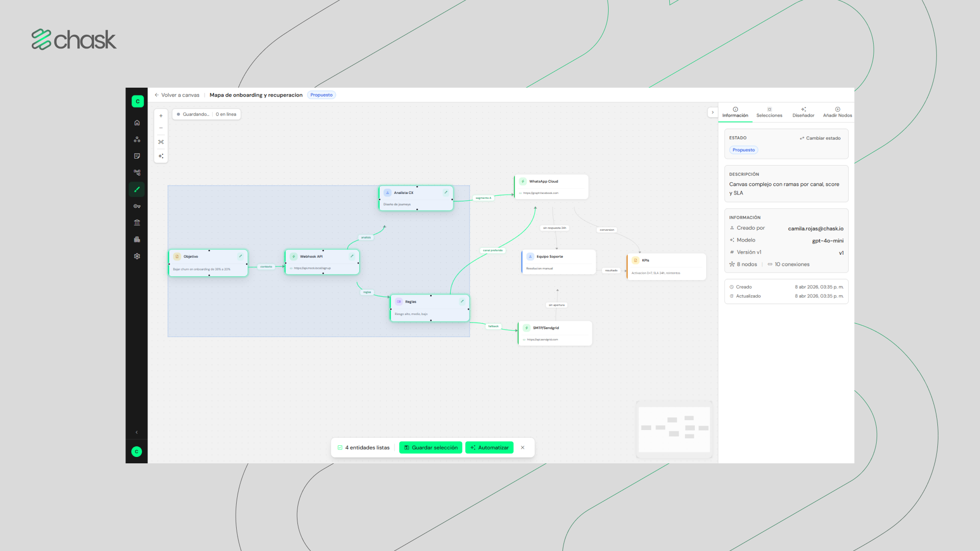Screen dimensions: 980x551
Task: Click the fit-to-view canvas icon
Action: 161,142
